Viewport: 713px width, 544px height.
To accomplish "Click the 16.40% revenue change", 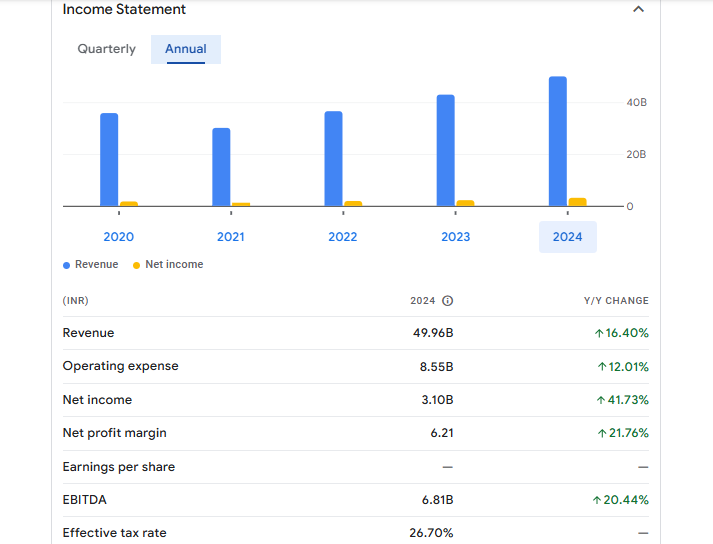I will click(x=621, y=333).
